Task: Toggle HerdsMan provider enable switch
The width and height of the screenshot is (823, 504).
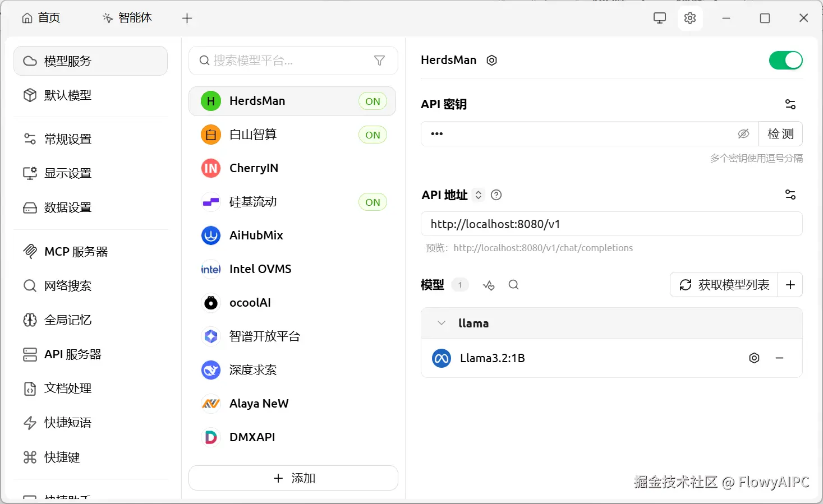Action: 785,60
